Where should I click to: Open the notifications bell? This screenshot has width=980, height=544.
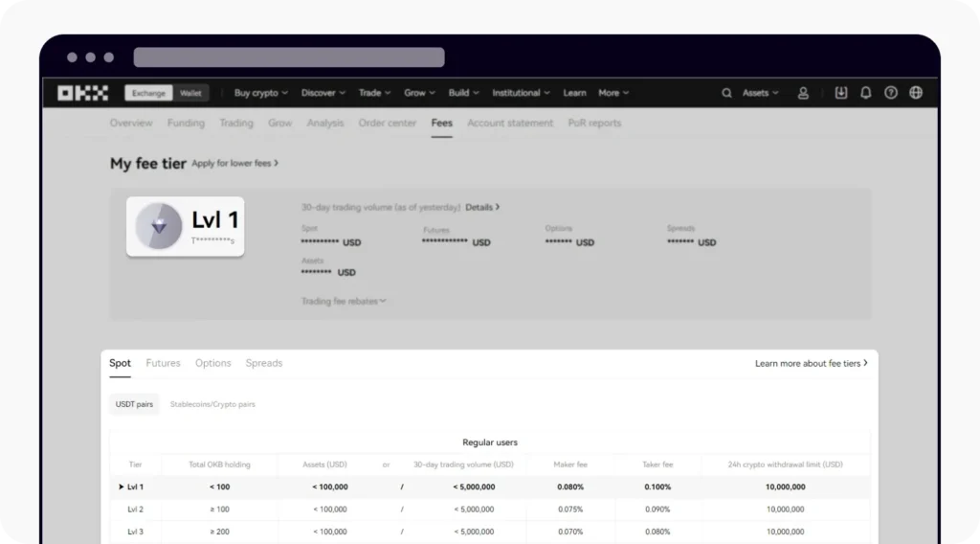pos(866,93)
